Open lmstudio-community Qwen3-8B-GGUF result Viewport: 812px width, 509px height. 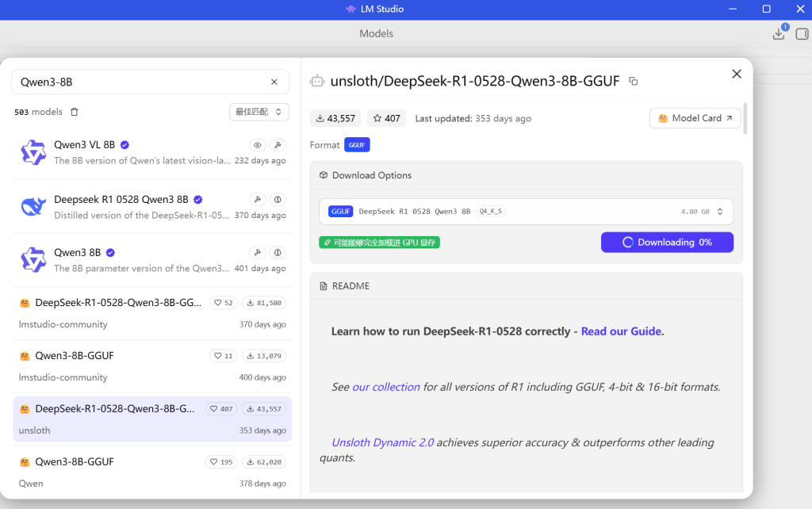click(x=152, y=366)
